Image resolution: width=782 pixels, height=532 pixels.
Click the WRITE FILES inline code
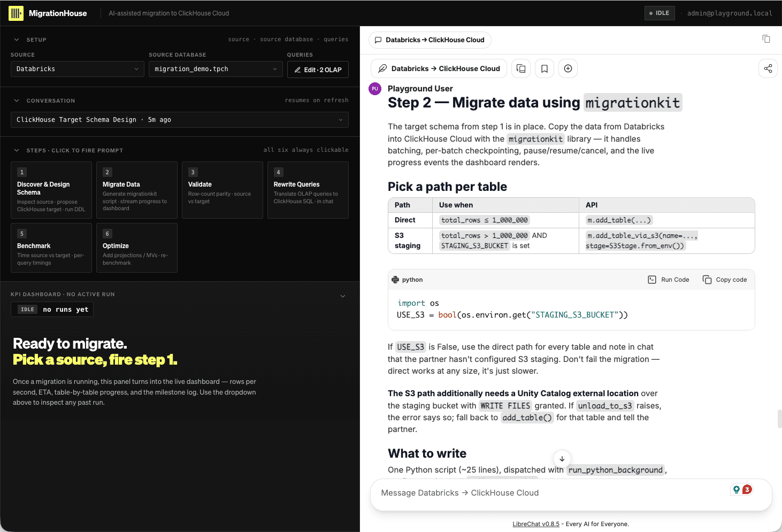coord(505,406)
